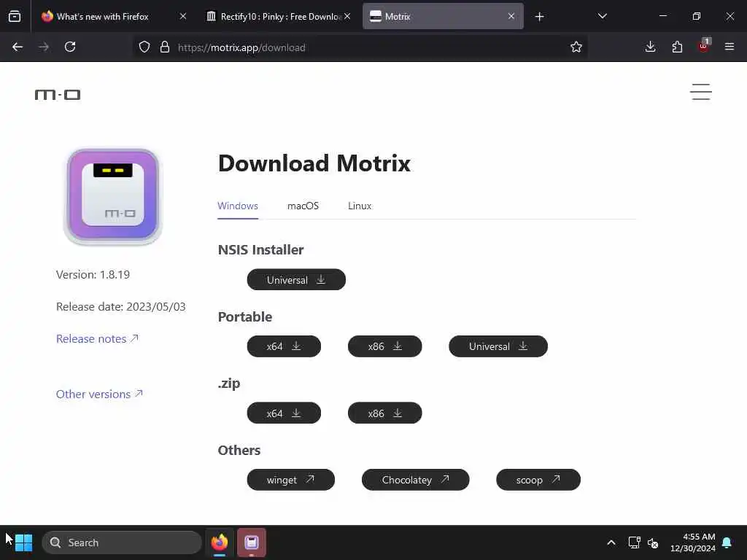Select the macOS platform tab

[303, 206]
